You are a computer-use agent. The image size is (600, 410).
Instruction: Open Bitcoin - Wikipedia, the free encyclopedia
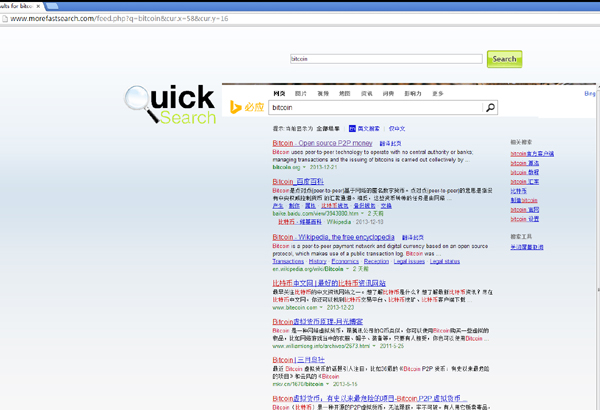pos(333,237)
